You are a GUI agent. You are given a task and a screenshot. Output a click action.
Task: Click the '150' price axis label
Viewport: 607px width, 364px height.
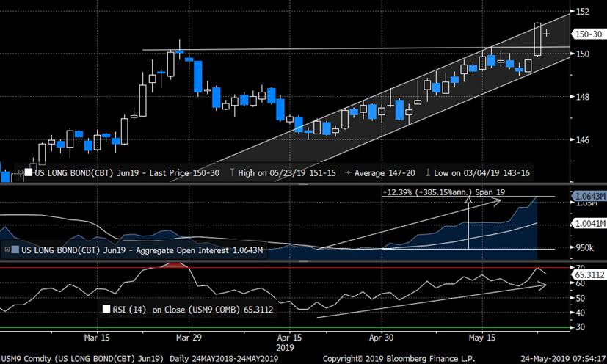pos(583,54)
